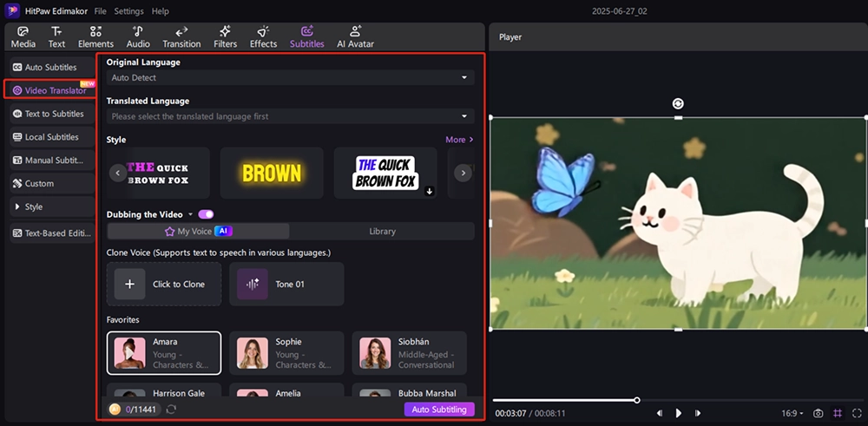
Task: Open the File menu
Action: [x=100, y=11]
